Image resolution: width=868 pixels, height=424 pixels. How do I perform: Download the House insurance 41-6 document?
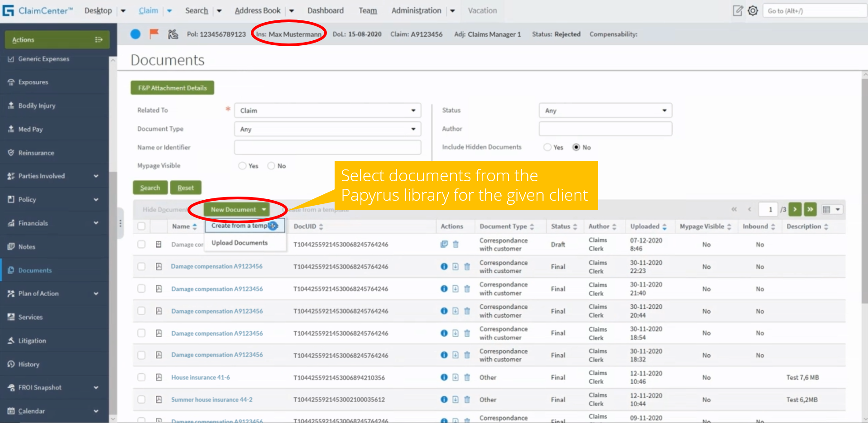tap(455, 377)
